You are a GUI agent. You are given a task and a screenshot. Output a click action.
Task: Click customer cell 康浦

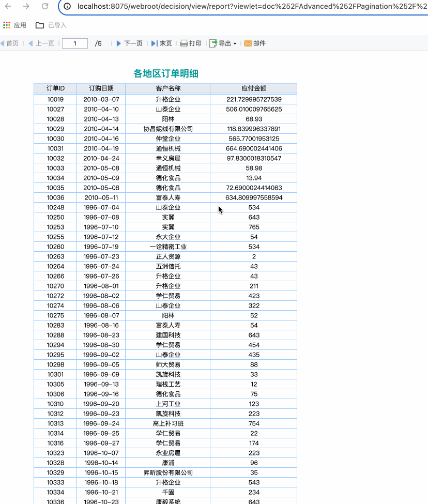[167, 463]
